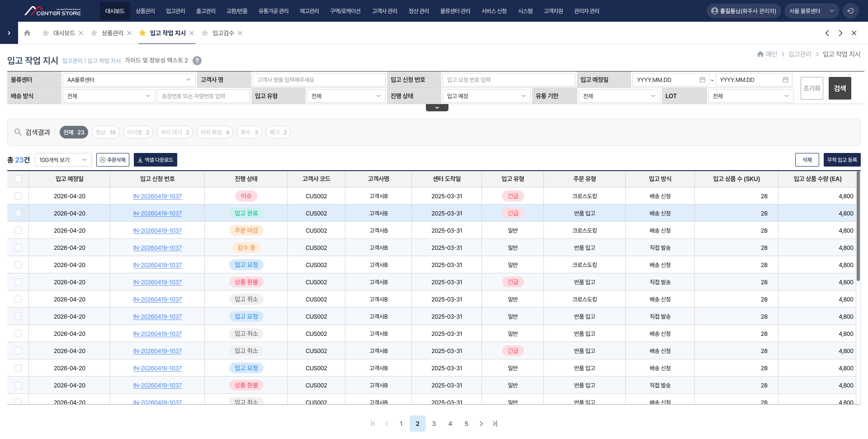This screenshot has width=868, height=439.
Task: Click the logout icon at top right
Action: (x=850, y=11)
